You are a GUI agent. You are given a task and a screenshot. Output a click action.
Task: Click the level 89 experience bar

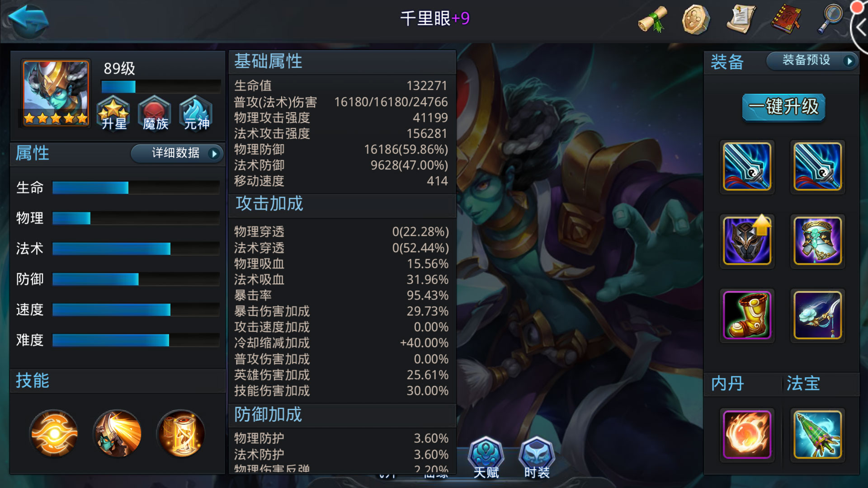click(x=161, y=86)
